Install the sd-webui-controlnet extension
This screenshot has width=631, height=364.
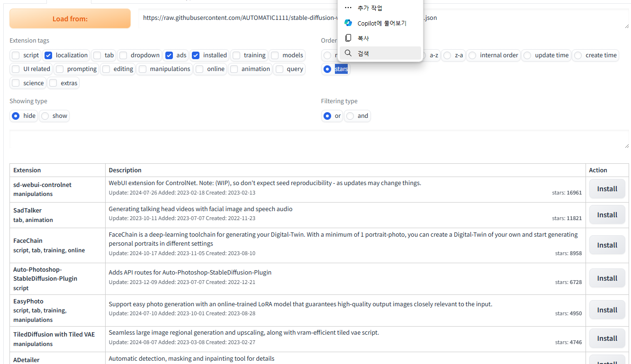click(x=607, y=189)
